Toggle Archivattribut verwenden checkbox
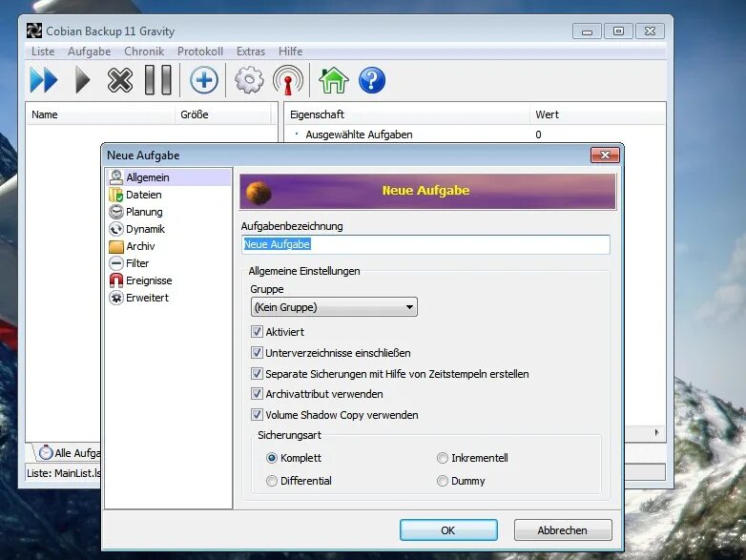The height and width of the screenshot is (560, 746). 257,394
